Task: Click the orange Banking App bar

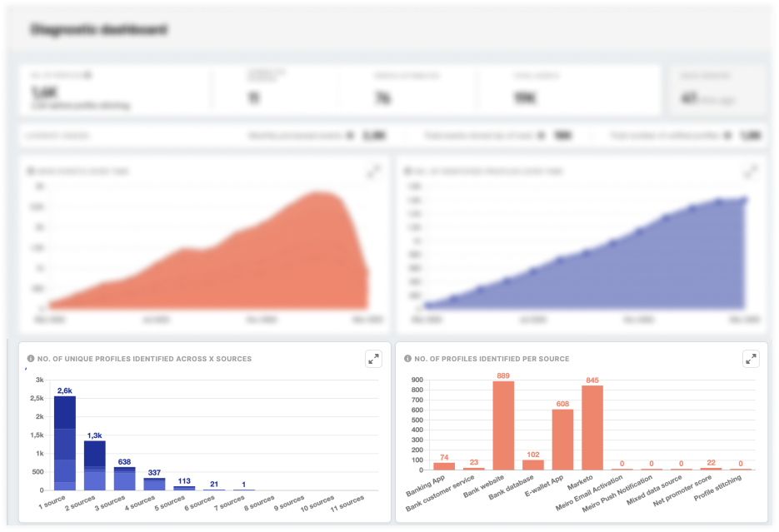Action: 444,466
